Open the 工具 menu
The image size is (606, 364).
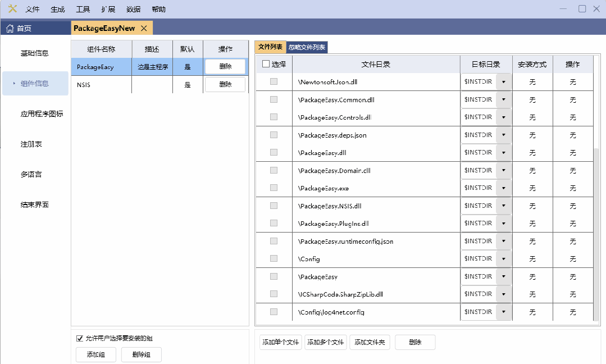tap(83, 10)
